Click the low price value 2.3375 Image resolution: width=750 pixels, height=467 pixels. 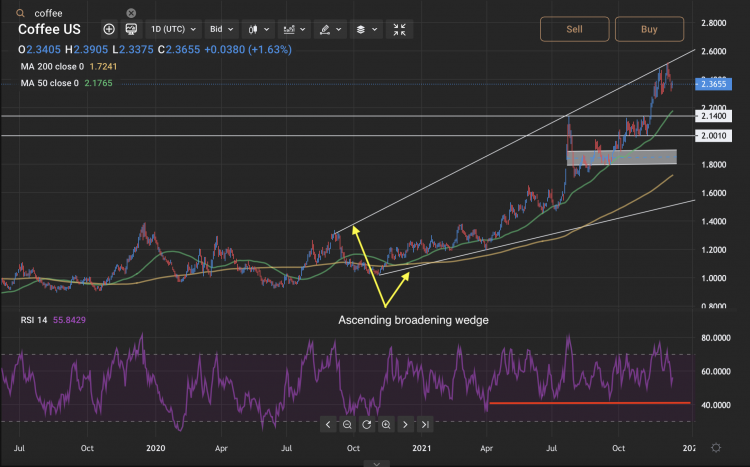click(136, 50)
